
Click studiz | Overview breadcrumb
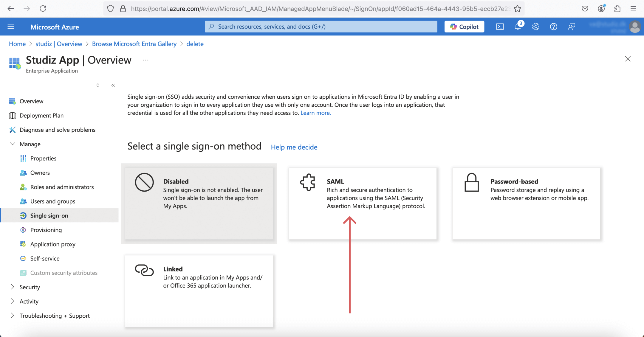coord(59,44)
